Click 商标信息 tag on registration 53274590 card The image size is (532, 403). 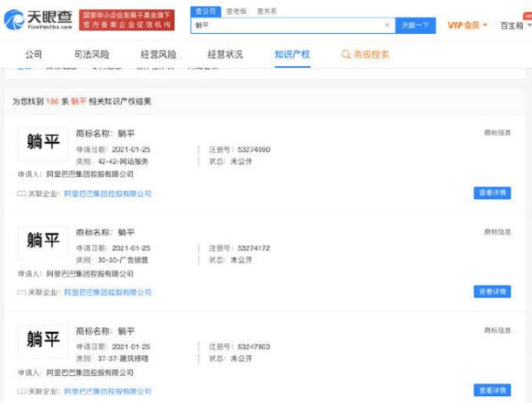pyautogui.click(x=497, y=133)
